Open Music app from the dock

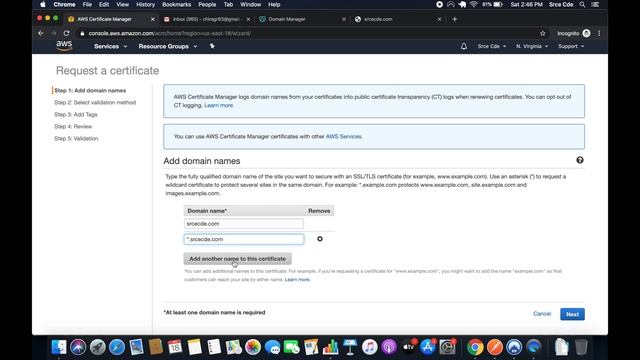pyautogui.click(x=369, y=347)
